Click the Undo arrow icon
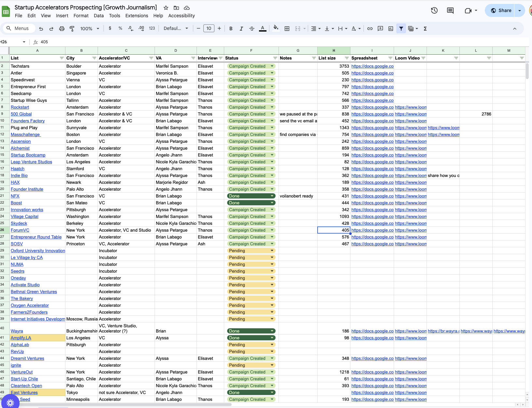Screen dimensions: 532x408 point(41,29)
